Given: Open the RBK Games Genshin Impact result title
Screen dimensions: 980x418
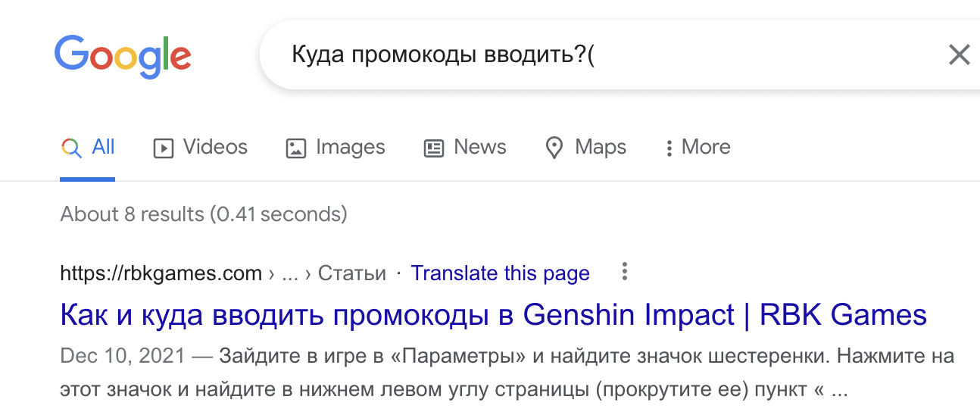Looking at the screenshot, I should 493,314.
